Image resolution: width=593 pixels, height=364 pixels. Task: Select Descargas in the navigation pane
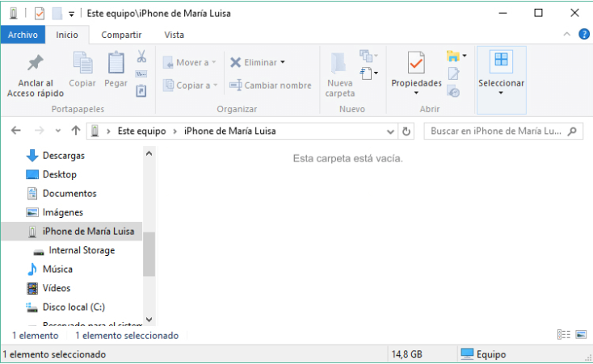pyautogui.click(x=63, y=156)
